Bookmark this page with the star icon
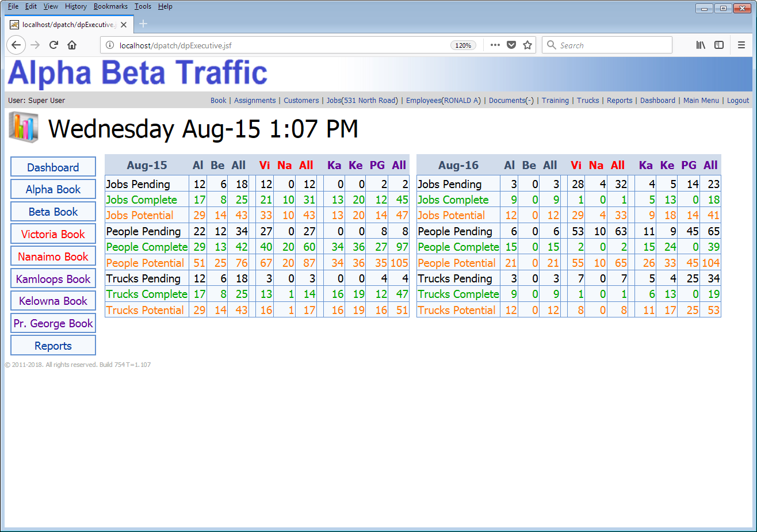The height and width of the screenshot is (532, 757). tap(527, 45)
